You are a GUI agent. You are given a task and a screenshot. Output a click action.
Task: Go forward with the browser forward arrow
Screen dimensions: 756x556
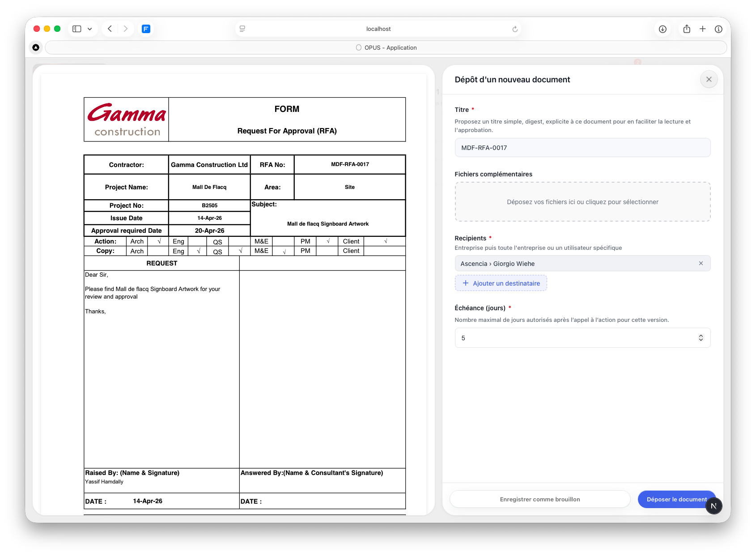[x=126, y=29]
